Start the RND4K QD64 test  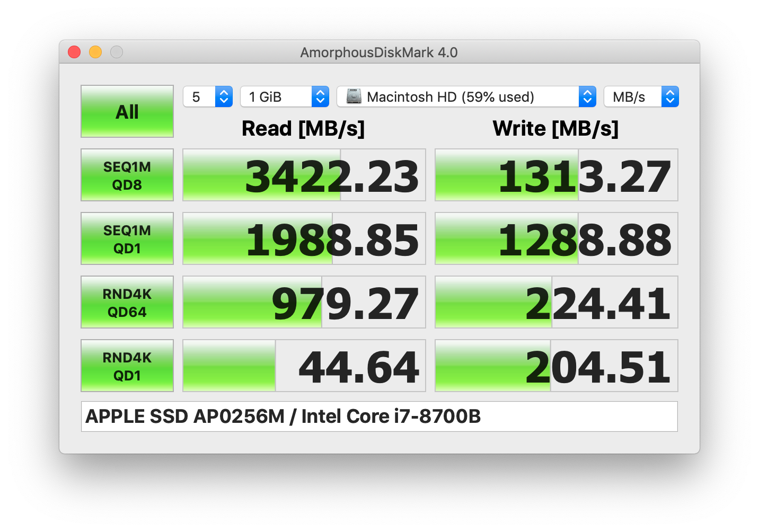click(127, 302)
